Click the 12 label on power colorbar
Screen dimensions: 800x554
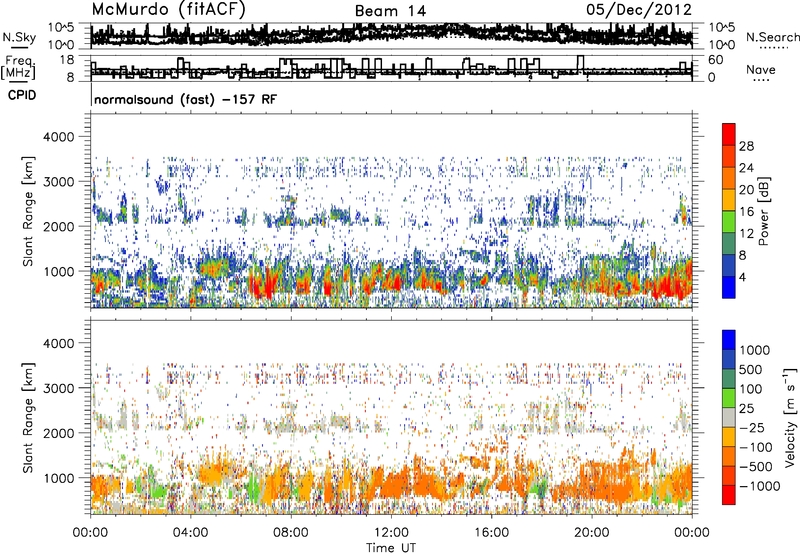pos(746,234)
